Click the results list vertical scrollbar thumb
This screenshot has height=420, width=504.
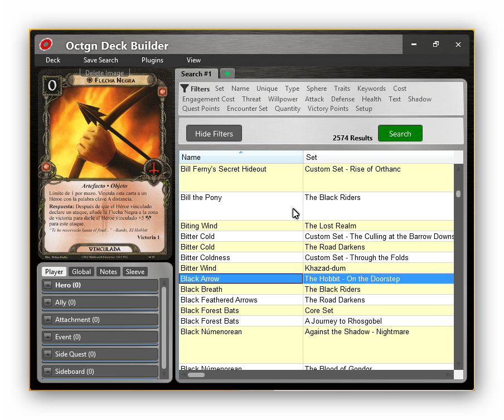point(458,194)
